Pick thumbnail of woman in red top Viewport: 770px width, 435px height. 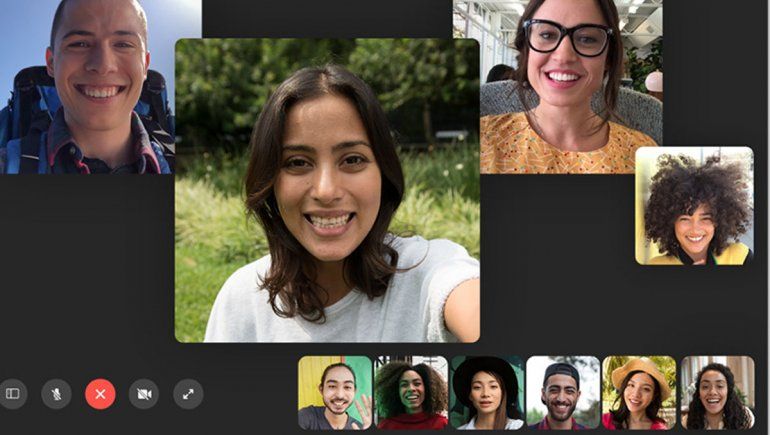point(411,392)
